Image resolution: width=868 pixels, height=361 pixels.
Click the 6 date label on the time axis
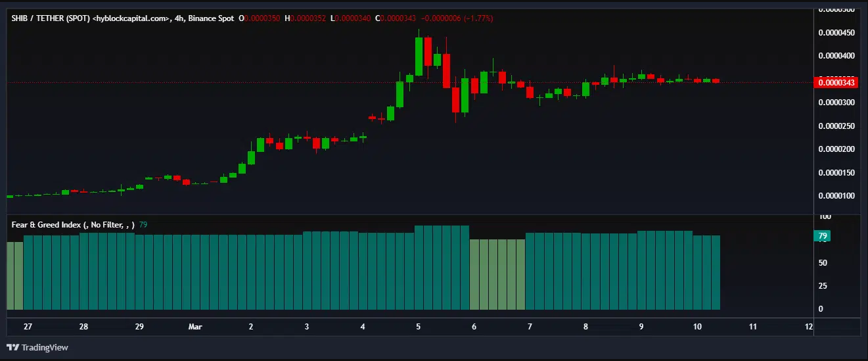pyautogui.click(x=474, y=327)
